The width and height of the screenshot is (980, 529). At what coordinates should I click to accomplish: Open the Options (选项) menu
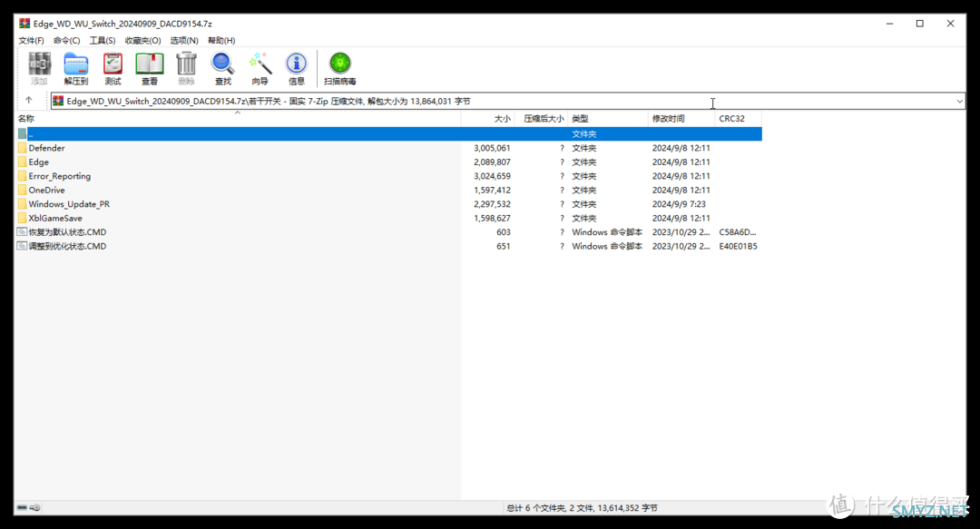pos(184,41)
